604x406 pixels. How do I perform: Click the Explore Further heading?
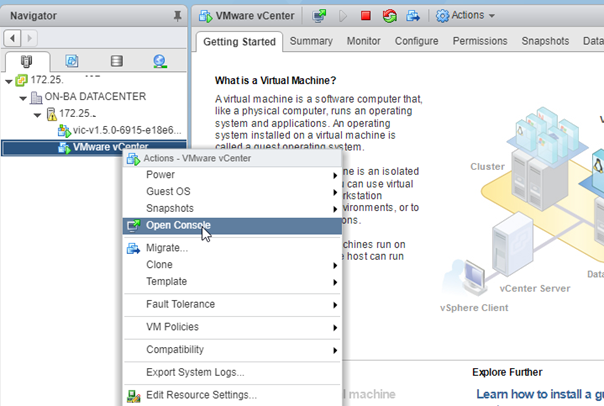(x=507, y=372)
